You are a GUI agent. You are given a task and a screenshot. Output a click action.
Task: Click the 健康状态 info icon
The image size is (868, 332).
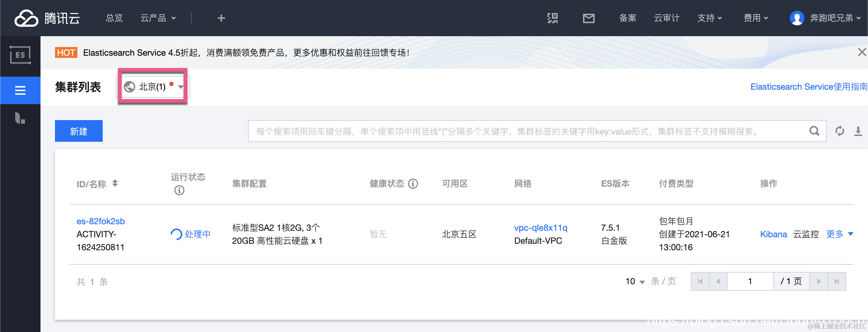pos(413,184)
